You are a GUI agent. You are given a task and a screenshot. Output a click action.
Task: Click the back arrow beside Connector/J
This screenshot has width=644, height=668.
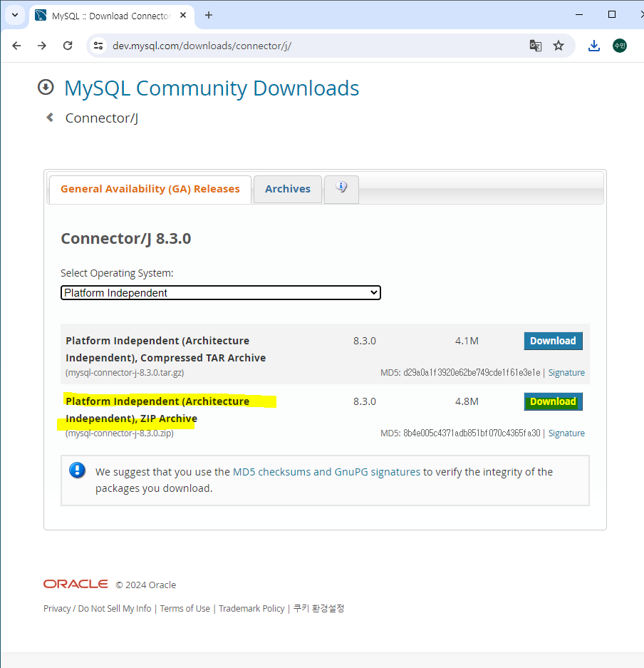pos(50,117)
